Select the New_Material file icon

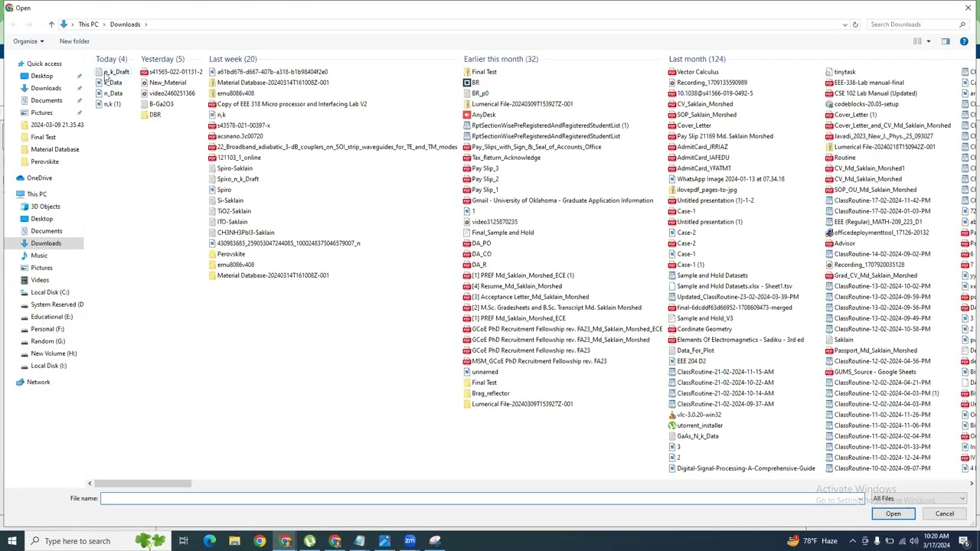(x=144, y=83)
